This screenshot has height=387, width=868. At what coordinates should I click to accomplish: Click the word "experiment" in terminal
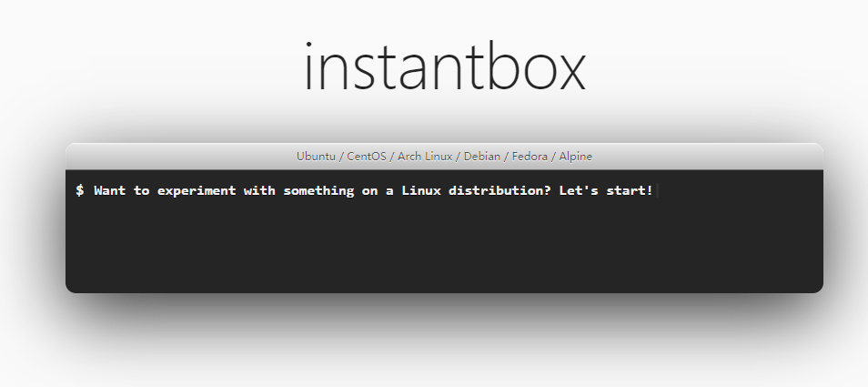[x=197, y=190]
